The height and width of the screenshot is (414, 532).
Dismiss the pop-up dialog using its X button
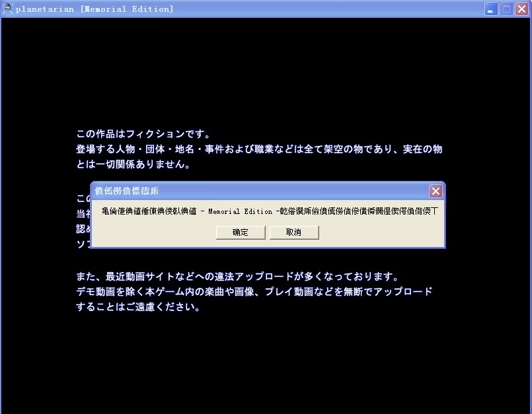click(x=436, y=191)
